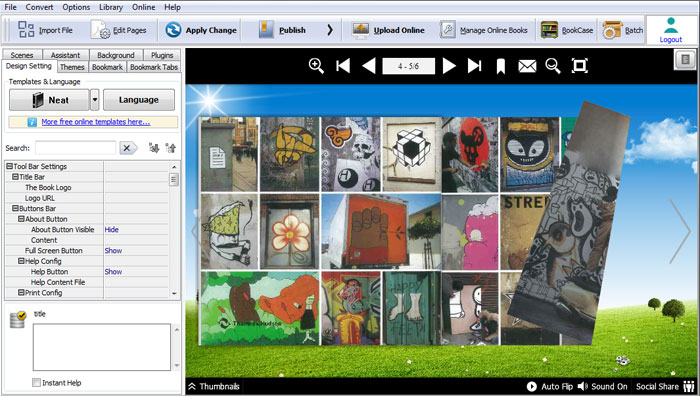The image size is (700, 396).
Task: Click the Language button
Action: [139, 100]
